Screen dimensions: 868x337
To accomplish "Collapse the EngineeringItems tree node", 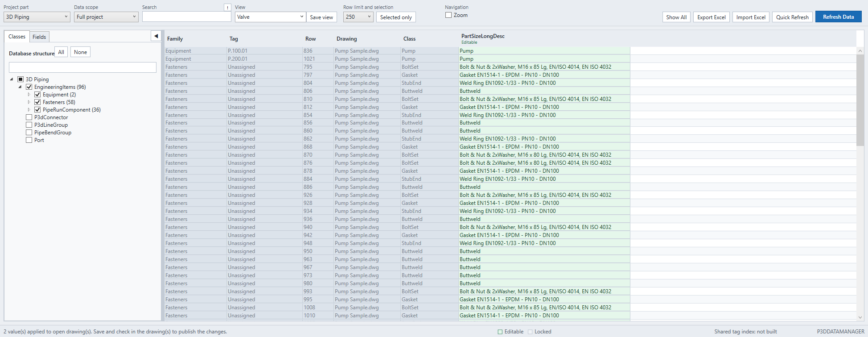I will [x=20, y=87].
